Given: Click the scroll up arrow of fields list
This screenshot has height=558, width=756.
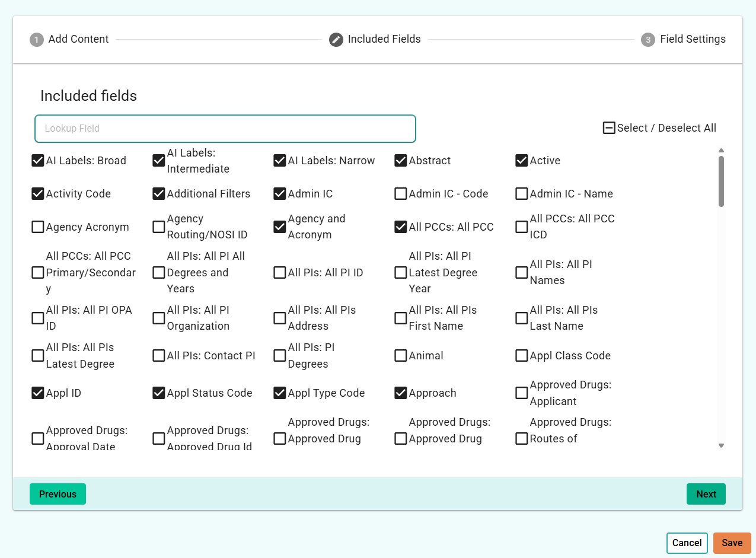Looking at the screenshot, I should click(x=722, y=151).
